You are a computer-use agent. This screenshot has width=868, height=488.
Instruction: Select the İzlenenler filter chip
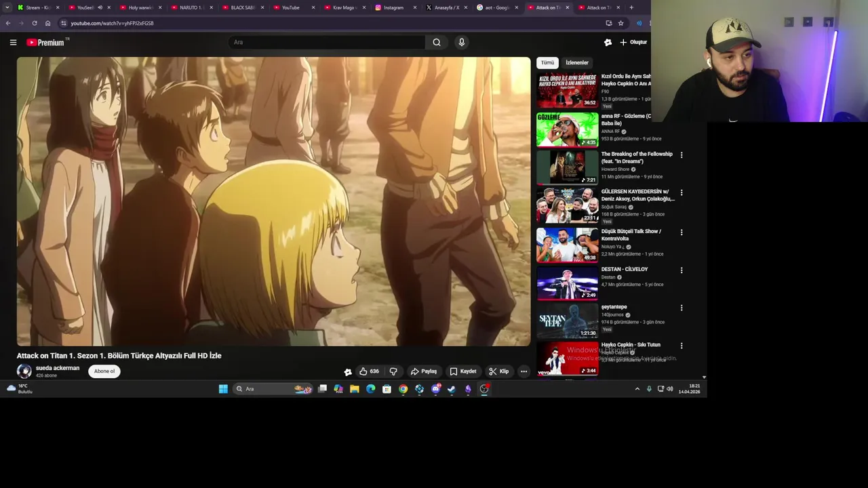577,62
